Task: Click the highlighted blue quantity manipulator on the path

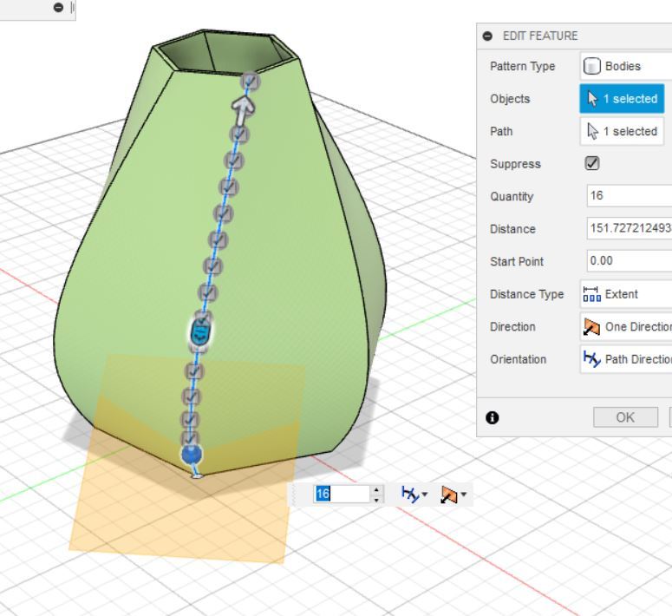Action: [200, 333]
